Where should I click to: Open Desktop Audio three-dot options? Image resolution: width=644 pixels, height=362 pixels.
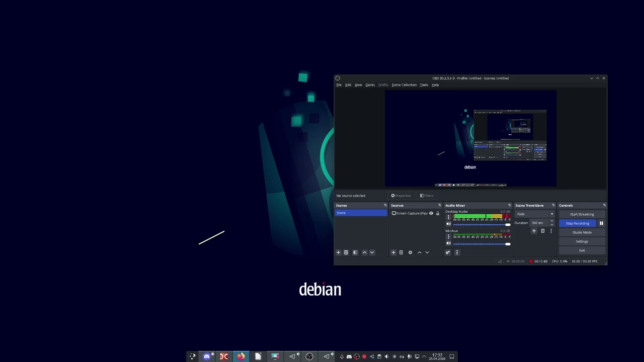pyautogui.click(x=448, y=218)
